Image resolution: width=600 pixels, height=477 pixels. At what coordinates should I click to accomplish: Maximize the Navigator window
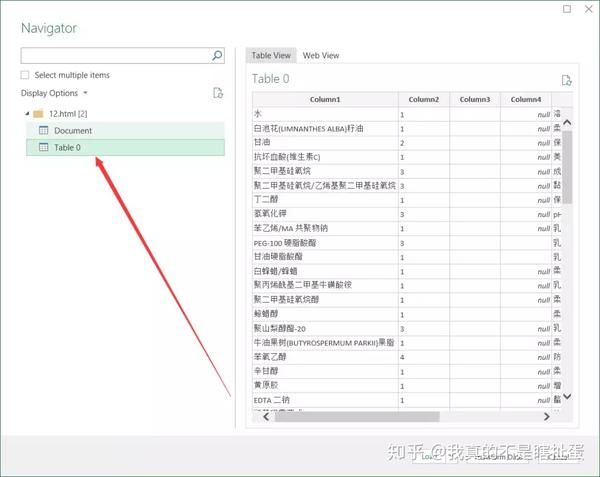click(x=567, y=9)
